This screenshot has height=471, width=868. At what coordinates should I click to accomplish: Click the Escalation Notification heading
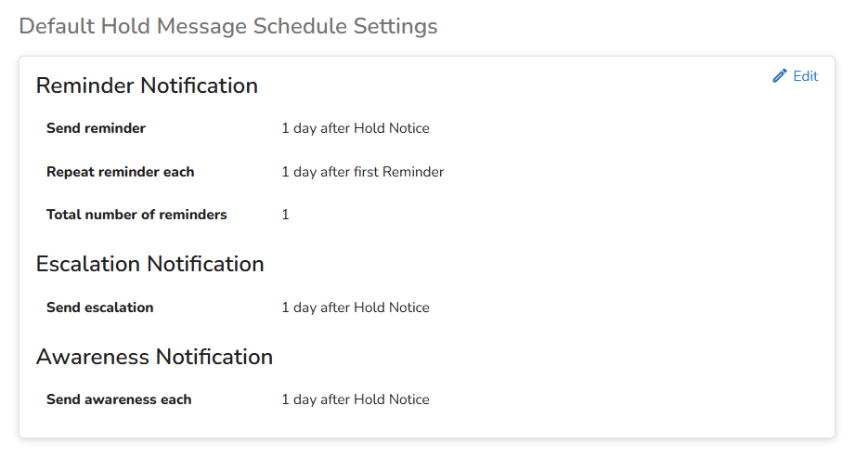149,264
